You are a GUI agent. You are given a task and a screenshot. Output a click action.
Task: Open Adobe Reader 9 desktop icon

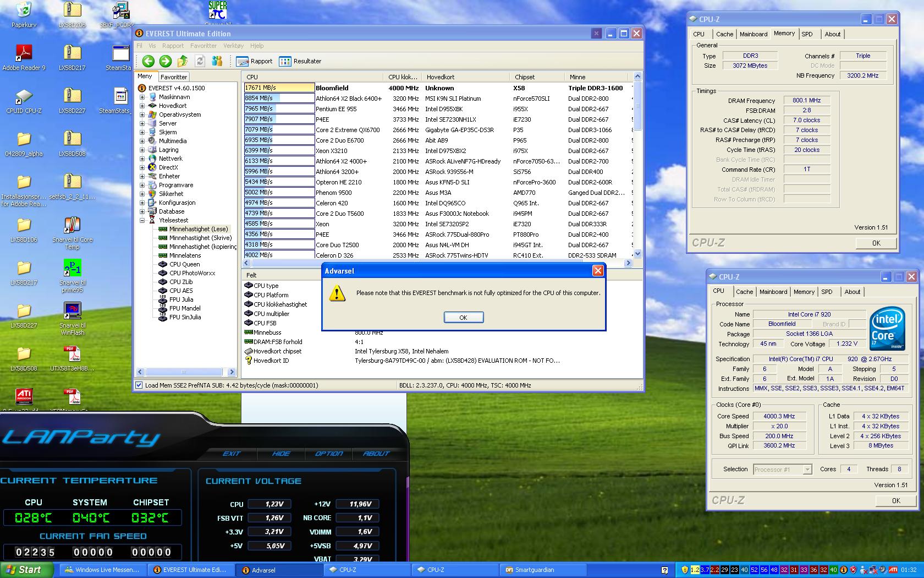24,58
